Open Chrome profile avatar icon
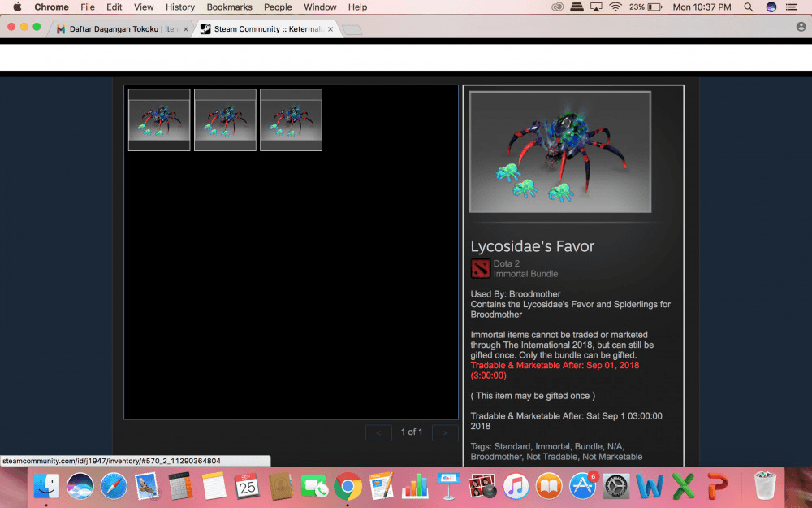Viewport: 812px width, 508px height. click(x=801, y=28)
